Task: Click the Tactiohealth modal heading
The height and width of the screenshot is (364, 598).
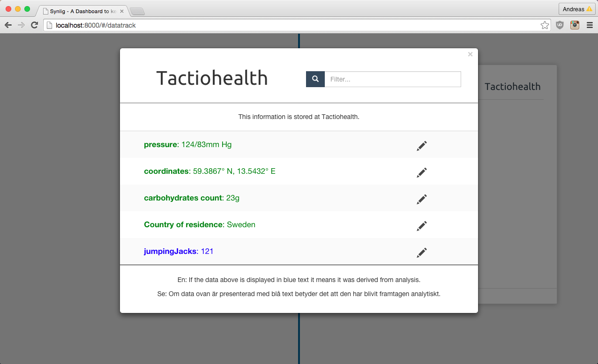Action: coord(212,78)
